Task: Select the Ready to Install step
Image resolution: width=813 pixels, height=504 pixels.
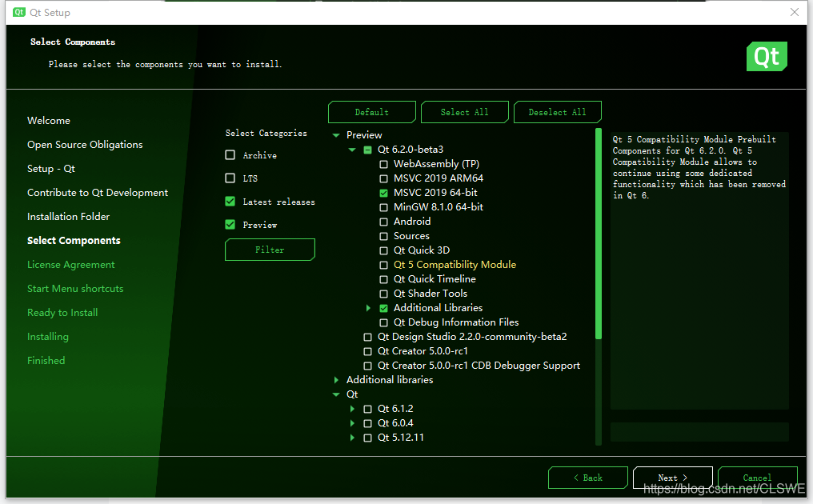Action: 62,312
